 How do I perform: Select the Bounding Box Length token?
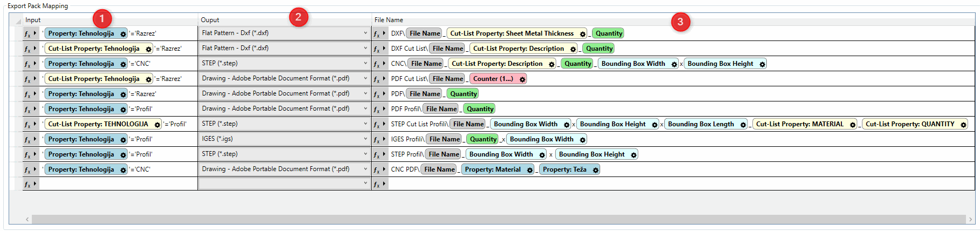(700, 124)
